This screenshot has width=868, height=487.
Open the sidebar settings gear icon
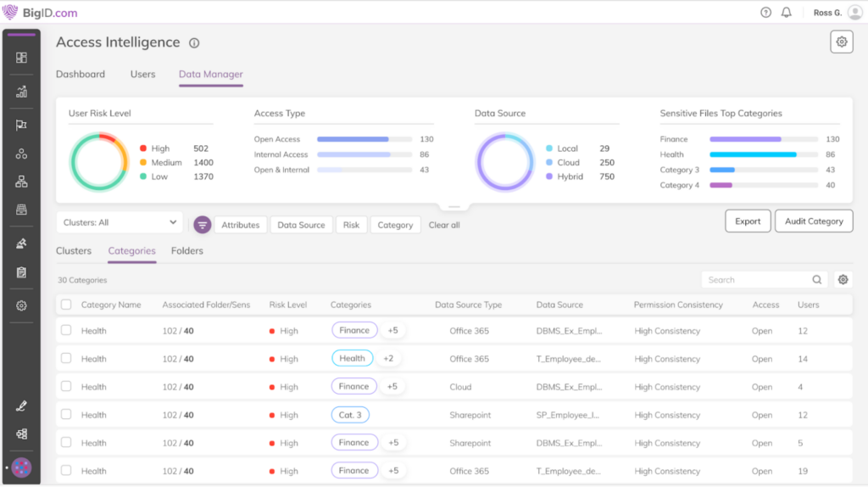tap(21, 305)
